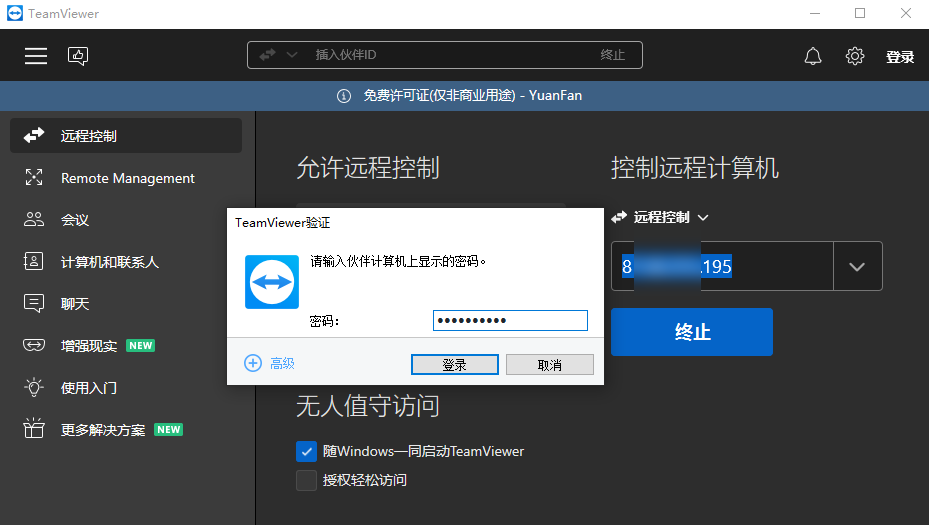Click the NEW badge beside 更多解决方案
The width and height of the screenshot is (929, 525).
168,430
